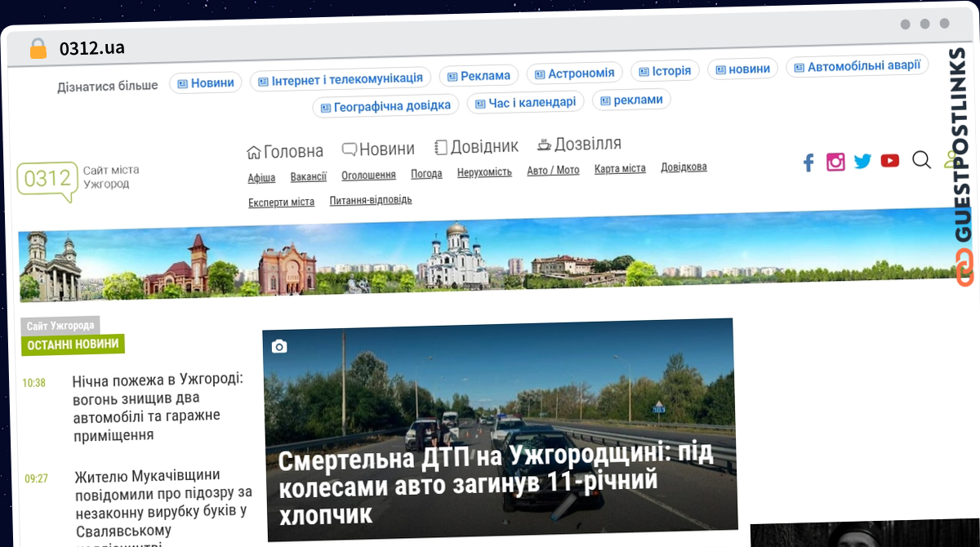
Task: Click the padlock icon in address bar
Action: [x=38, y=48]
